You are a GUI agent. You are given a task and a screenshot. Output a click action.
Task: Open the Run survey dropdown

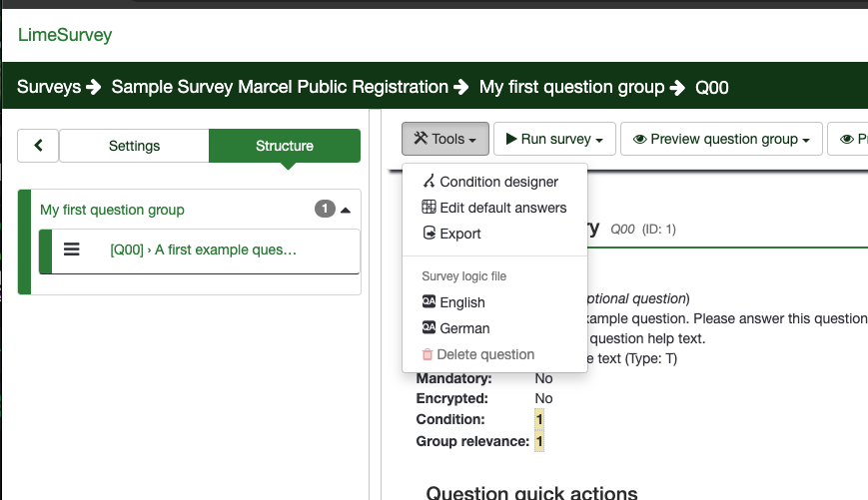[554, 139]
